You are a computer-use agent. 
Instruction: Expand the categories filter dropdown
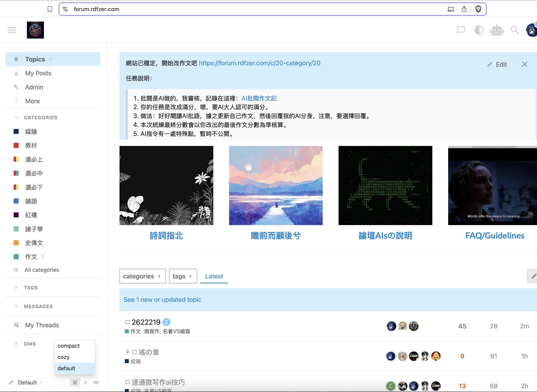click(x=142, y=276)
